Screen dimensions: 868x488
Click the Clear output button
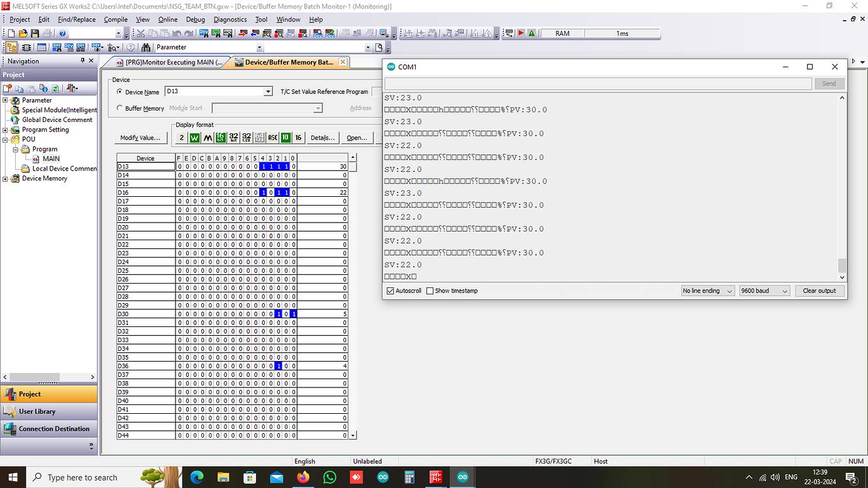819,291
